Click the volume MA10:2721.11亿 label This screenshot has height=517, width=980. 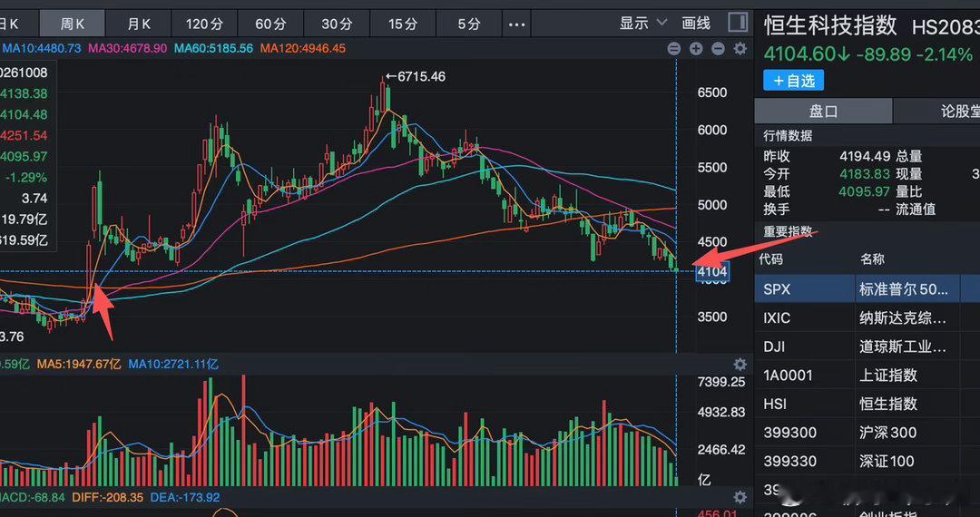click(173, 364)
